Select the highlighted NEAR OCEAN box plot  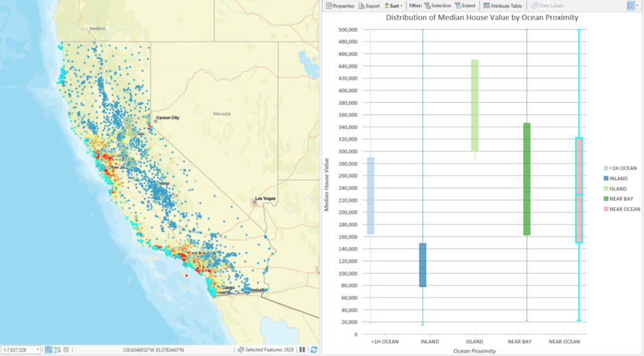pos(579,190)
